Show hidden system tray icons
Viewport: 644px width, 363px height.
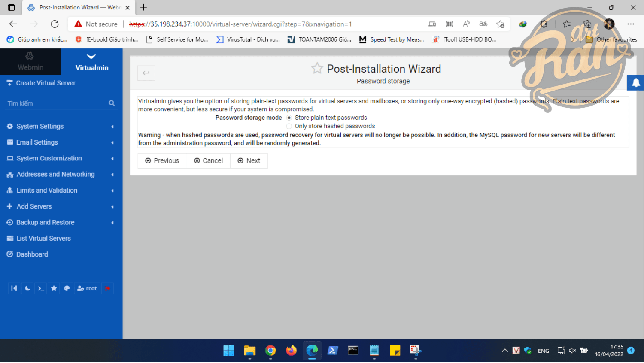tap(505, 351)
